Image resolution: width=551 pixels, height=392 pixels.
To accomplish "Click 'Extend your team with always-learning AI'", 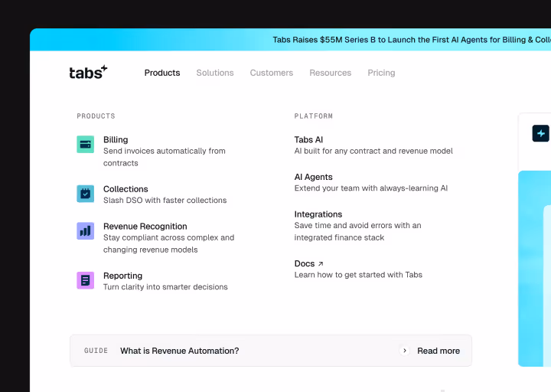I will pyautogui.click(x=371, y=188).
